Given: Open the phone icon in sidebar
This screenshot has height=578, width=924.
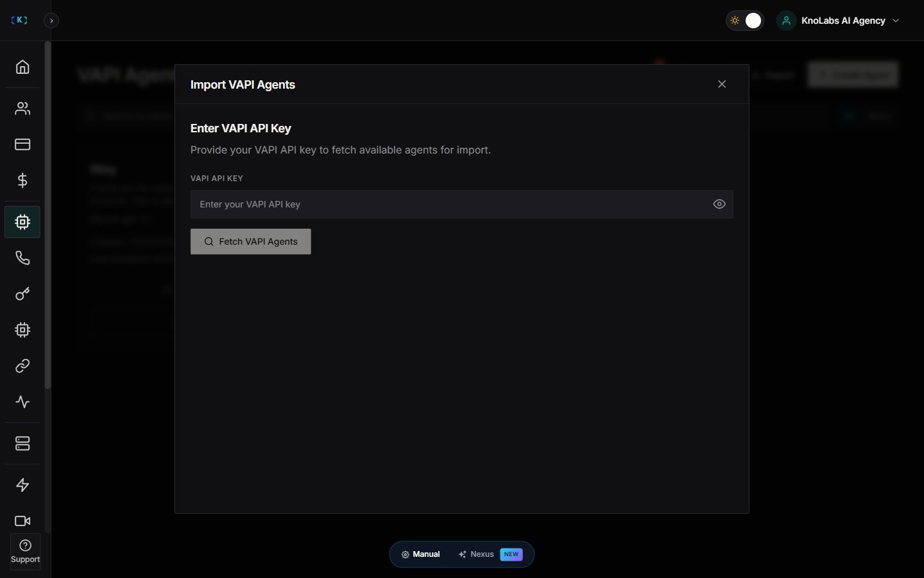Looking at the screenshot, I should click(x=22, y=258).
